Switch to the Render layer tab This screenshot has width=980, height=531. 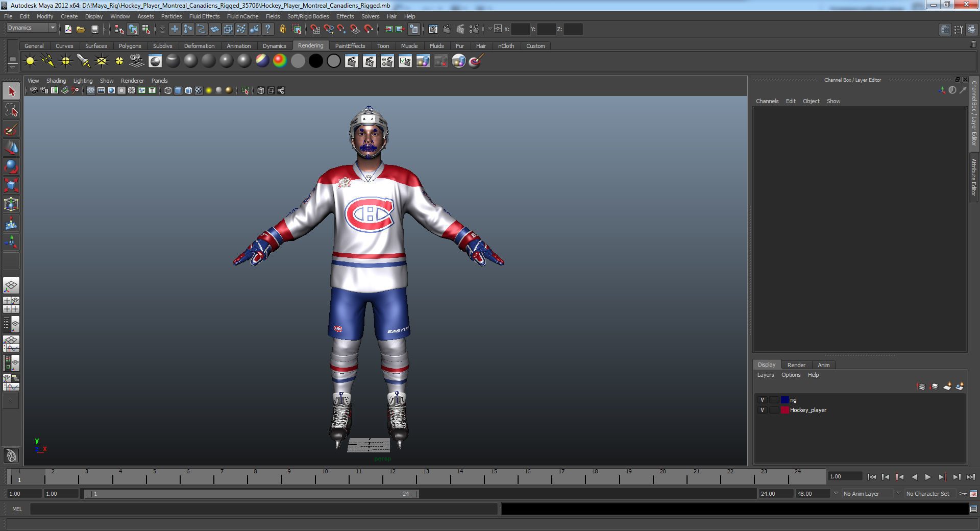pos(796,365)
